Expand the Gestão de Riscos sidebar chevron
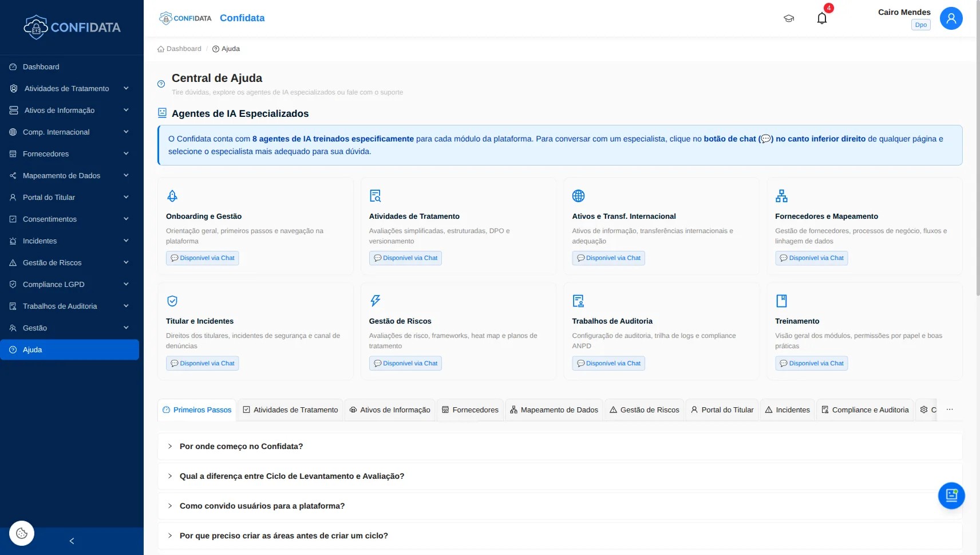980x555 pixels. click(x=125, y=262)
